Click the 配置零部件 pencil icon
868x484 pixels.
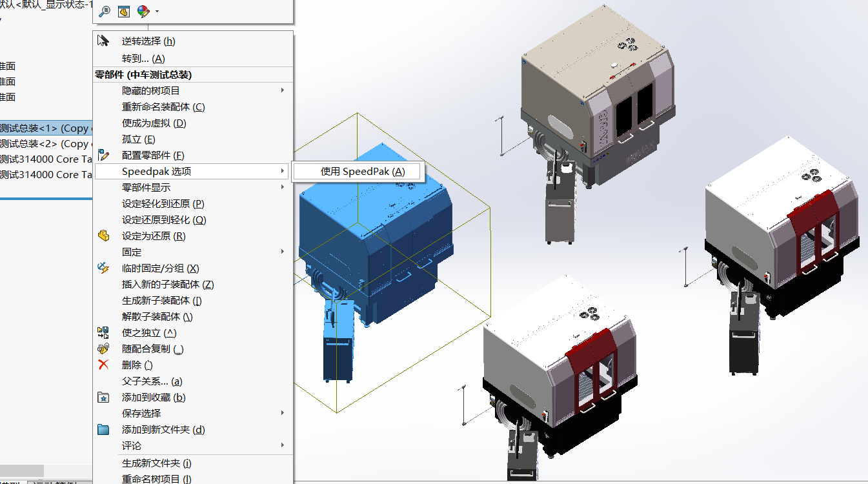pyautogui.click(x=103, y=156)
